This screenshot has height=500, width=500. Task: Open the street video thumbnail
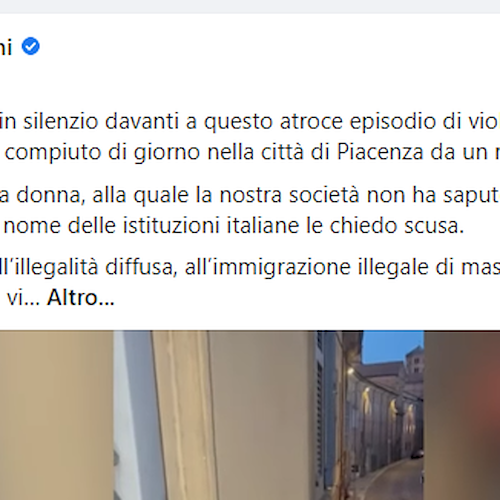point(250,415)
